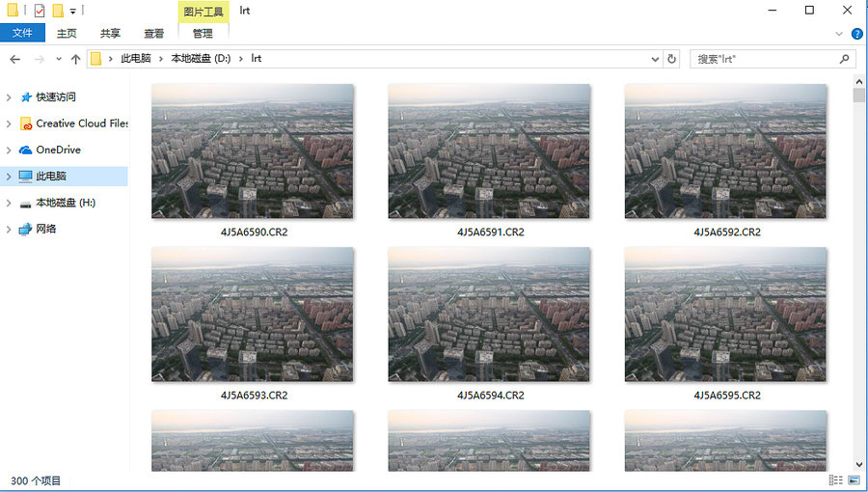Click the file name 4J5A6595.CR2
Screen dimensions: 868x492
click(727, 396)
